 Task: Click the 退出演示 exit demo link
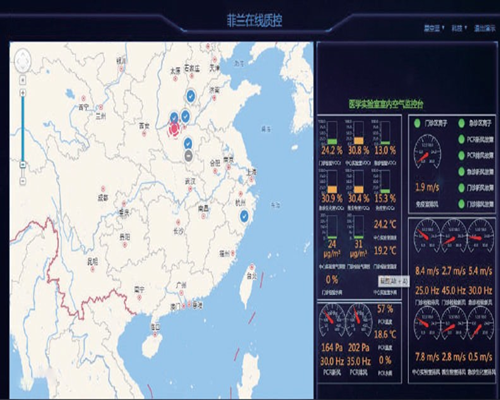tap(485, 28)
